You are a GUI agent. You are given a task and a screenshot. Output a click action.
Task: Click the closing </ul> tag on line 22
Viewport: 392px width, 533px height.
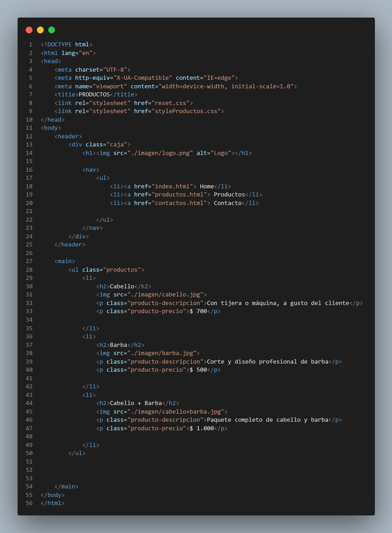[105, 220]
